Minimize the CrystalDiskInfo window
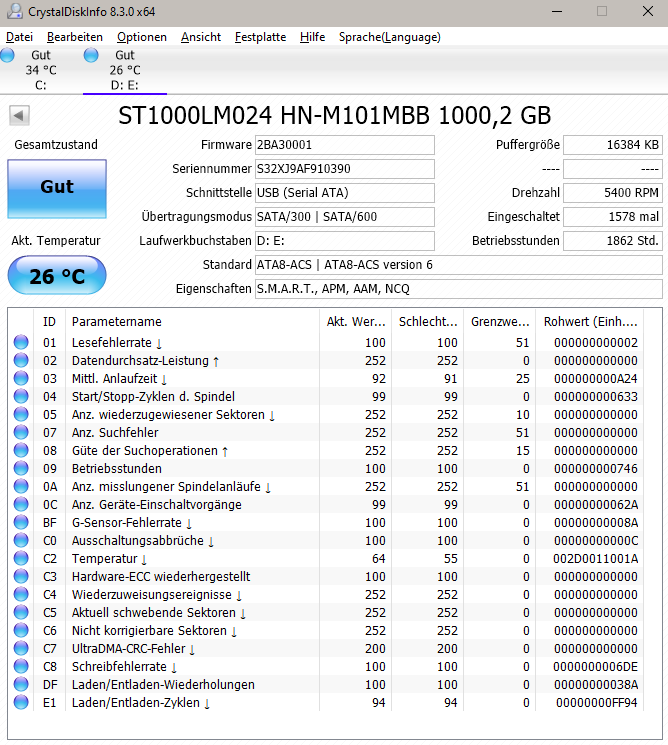 (x=557, y=11)
